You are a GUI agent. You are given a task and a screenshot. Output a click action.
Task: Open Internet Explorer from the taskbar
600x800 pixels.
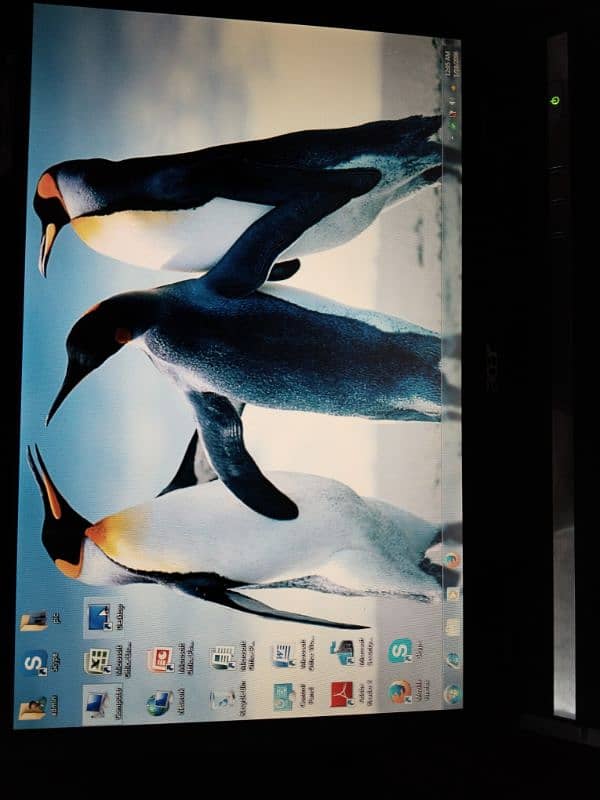453,660
